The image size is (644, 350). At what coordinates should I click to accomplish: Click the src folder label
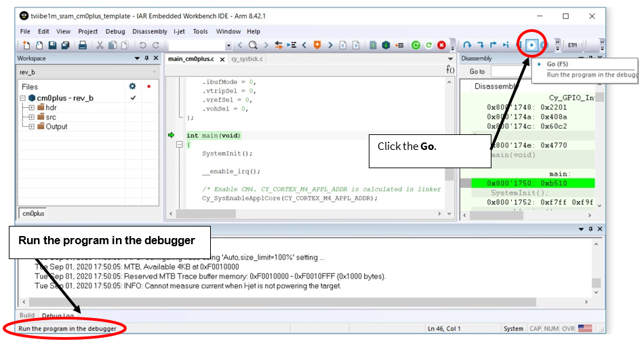(x=51, y=117)
